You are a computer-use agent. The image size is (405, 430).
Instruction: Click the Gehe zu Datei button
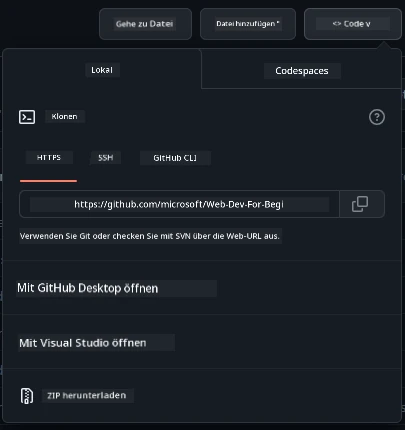coord(145,24)
